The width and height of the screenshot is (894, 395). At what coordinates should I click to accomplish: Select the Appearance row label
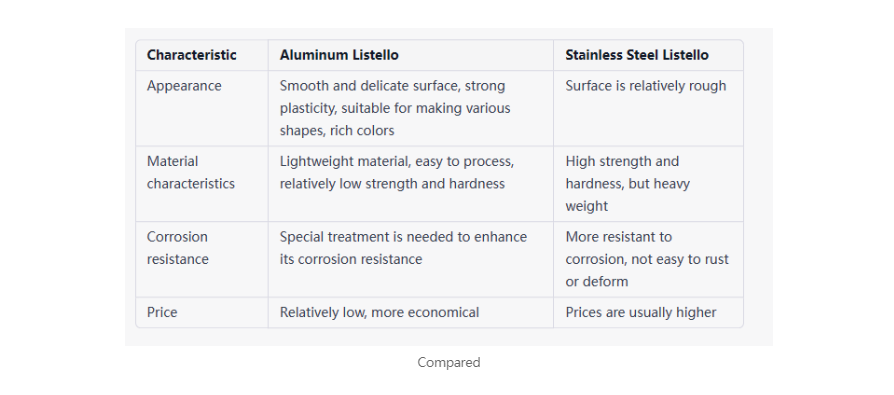click(x=184, y=86)
